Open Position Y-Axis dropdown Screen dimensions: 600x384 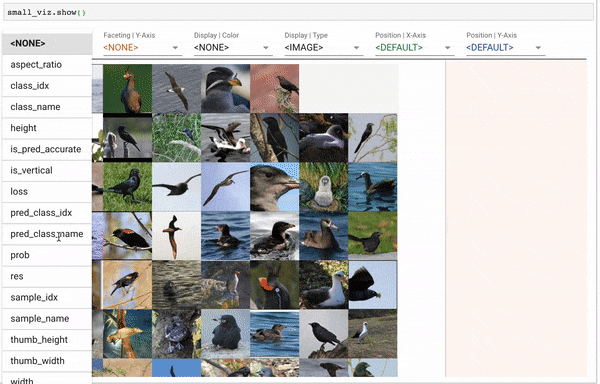point(505,47)
